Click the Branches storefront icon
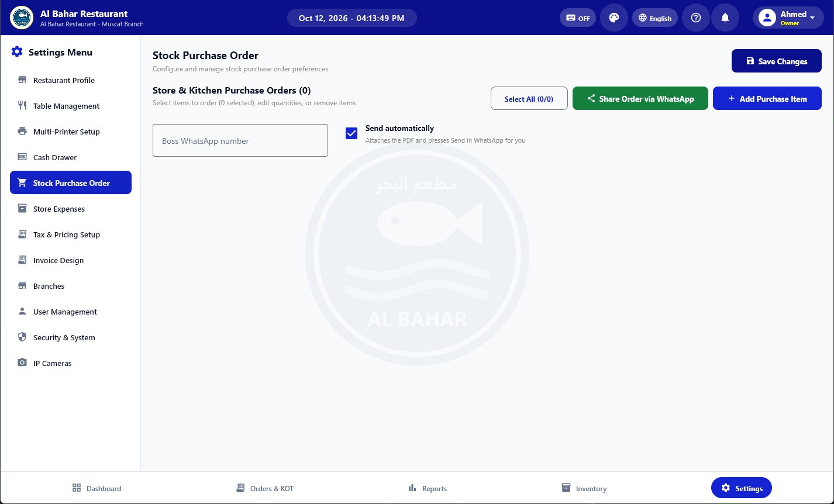Image resolution: width=834 pixels, height=504 pixels. click(22, 286)
